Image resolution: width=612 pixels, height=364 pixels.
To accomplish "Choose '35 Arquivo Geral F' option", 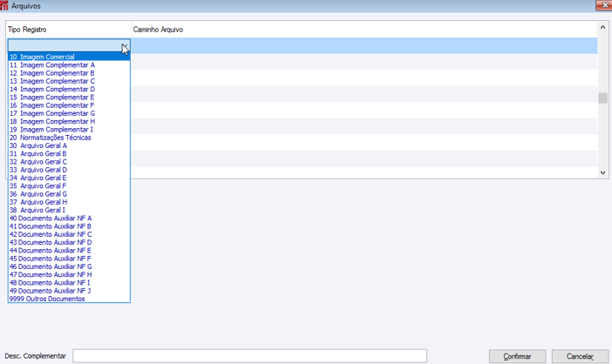I will click(69, 185).
